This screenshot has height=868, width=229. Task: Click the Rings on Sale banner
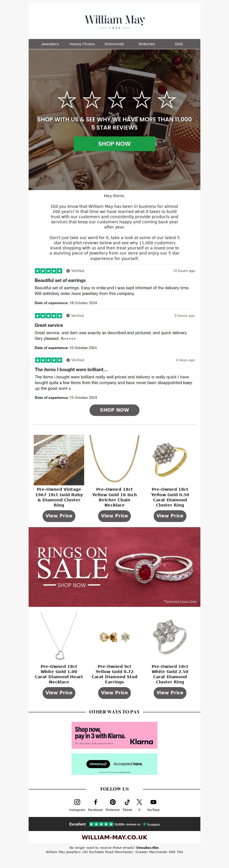click(x=114, y=567)
